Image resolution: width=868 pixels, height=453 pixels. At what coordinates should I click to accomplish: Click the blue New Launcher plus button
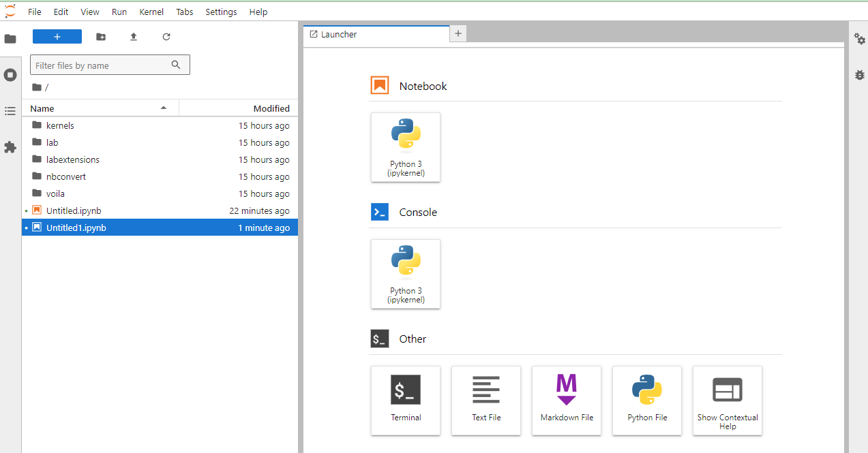pos(57,37)
